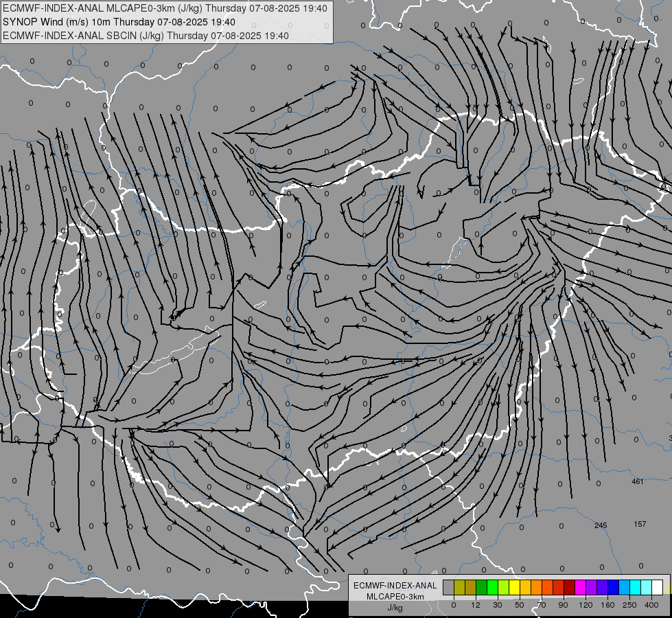Click the legend tick label 120
The height and width of the screenshot is (618, 672).
click(586, 605)
